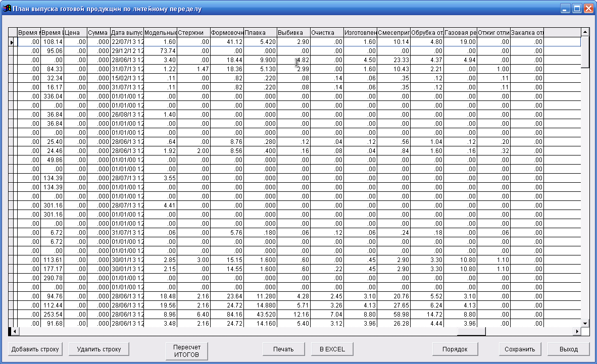Save changes with 'Сохранить' button
This screenshot has height=364, width=597.
pos(520,349)
